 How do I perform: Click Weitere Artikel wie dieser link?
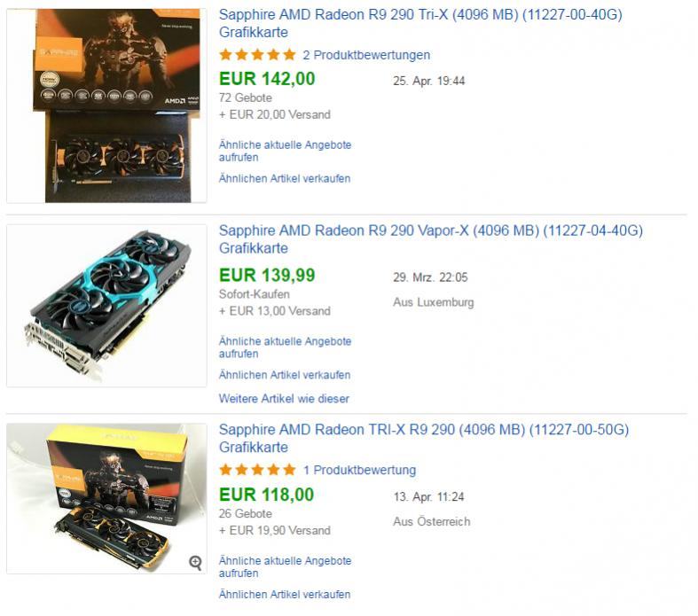pos(284,399)
